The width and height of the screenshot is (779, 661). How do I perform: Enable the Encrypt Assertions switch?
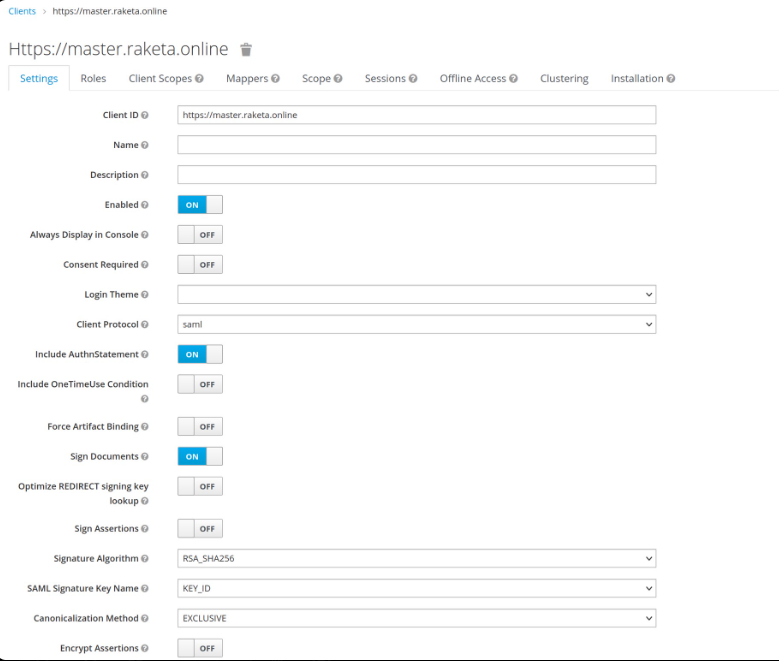(x=200, y=648)
